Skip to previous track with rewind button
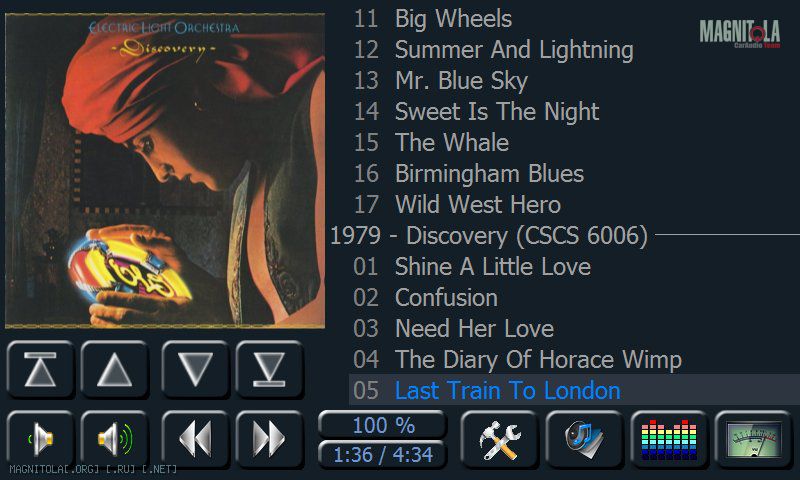This screenshot has height=480, width=800. click(x=195, y=439)
